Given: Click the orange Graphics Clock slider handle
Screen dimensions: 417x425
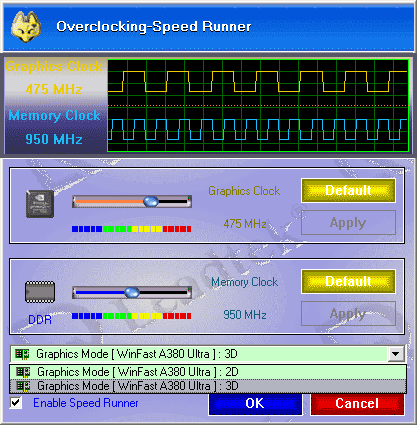Looking at the screenshot, I should point(151,201).
